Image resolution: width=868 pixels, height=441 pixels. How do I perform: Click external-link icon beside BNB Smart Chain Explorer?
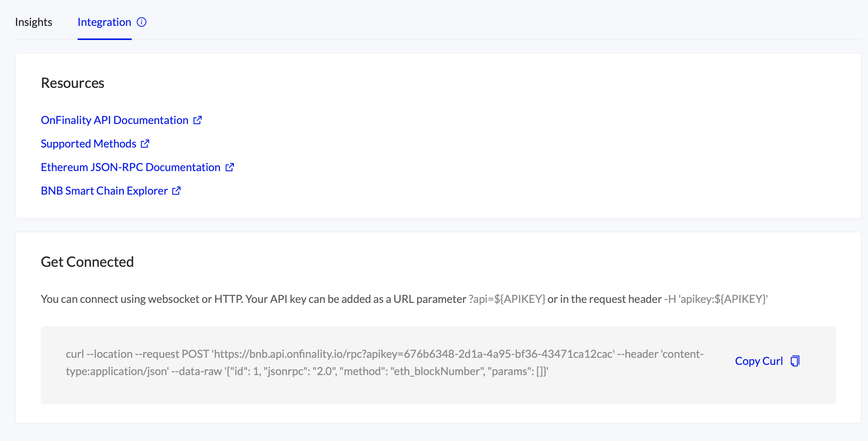(176, 191)
